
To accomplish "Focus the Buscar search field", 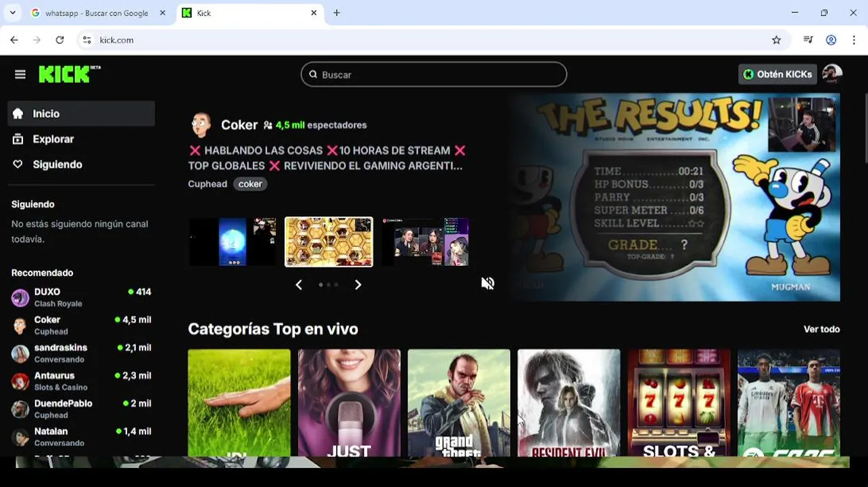I will coord(434,74).
